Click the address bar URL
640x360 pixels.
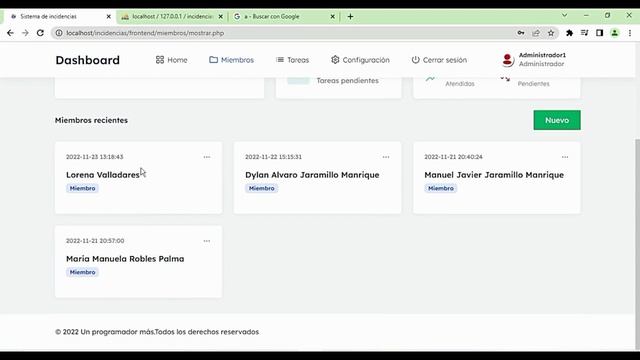click(x=145, y=33)
